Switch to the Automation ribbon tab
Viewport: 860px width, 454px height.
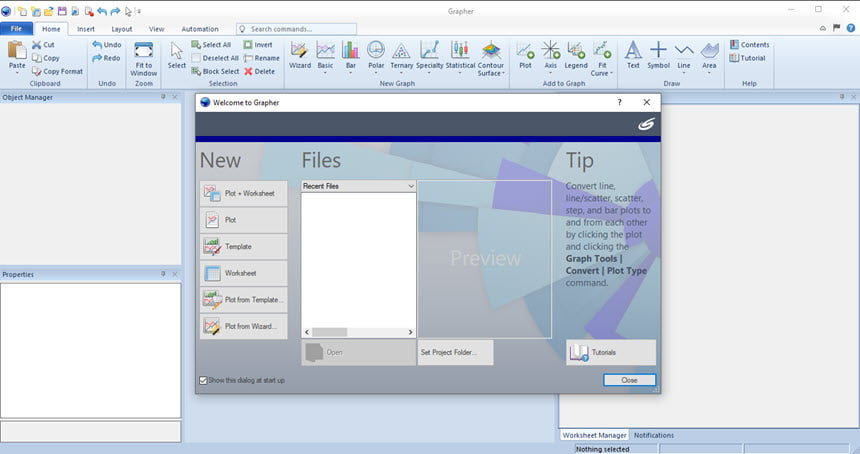(x=200, y=29)
